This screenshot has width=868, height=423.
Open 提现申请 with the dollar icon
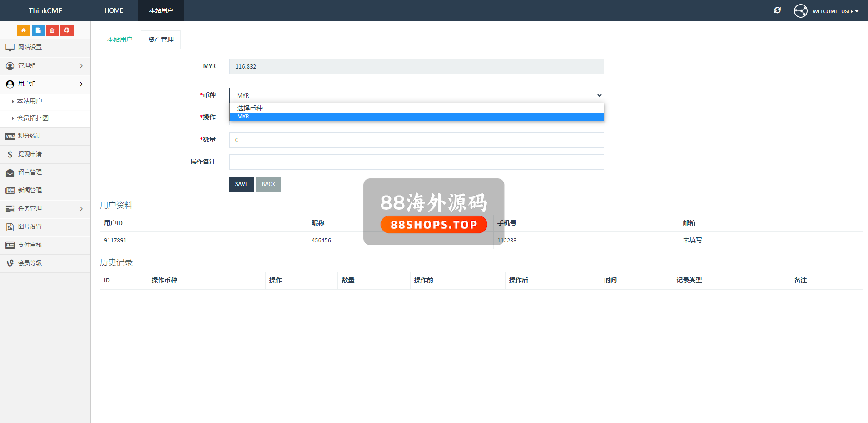(x=30, y=154)
